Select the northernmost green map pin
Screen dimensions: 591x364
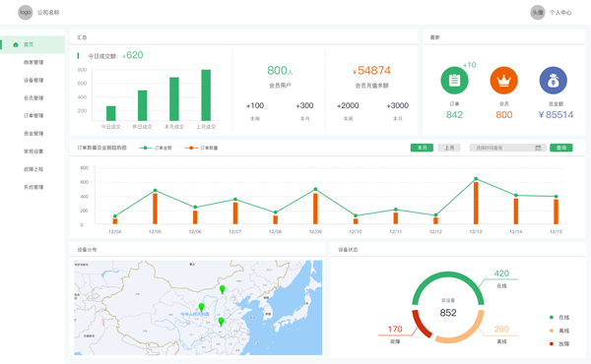(x=223, y=289)
